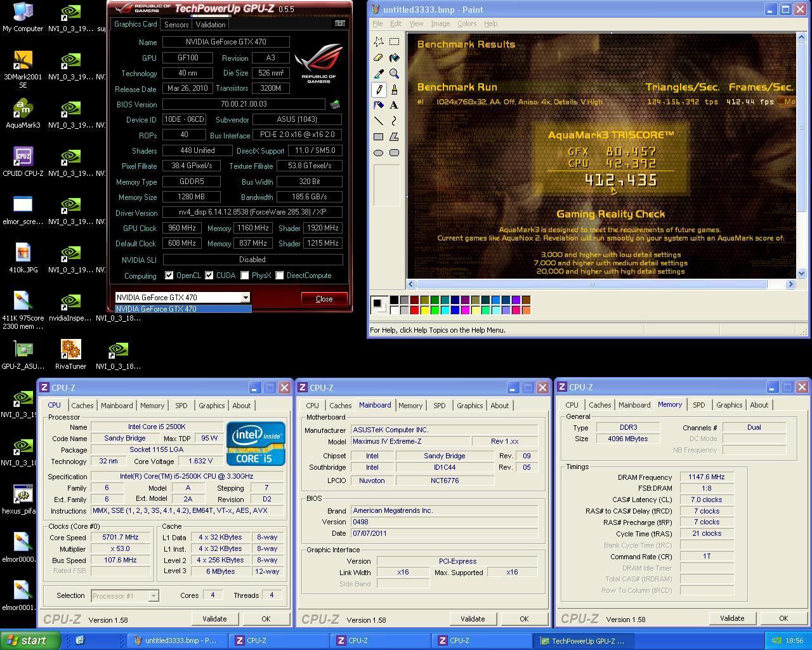Click Validate in the CPU tab CPU-Z window
812x650 pixels.
click(x=214, y=619)
